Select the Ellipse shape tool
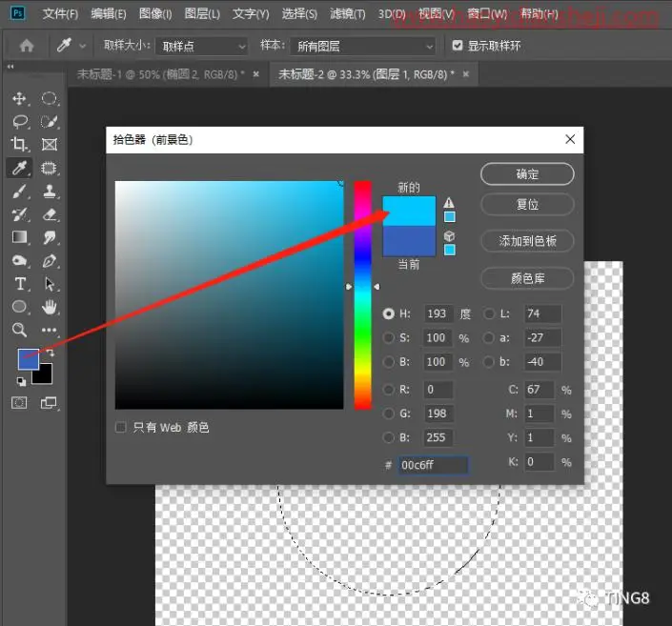The image size is (672, 626). [x=19, y=307]
